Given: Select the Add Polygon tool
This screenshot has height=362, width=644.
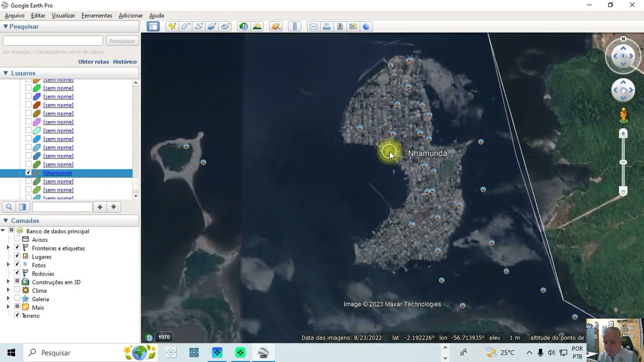Looking at the screenshot, I should [x=186, y=27].
